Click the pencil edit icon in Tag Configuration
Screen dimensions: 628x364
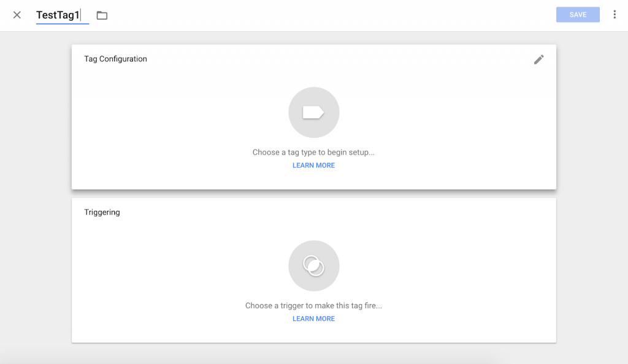[x=538, y=59]
